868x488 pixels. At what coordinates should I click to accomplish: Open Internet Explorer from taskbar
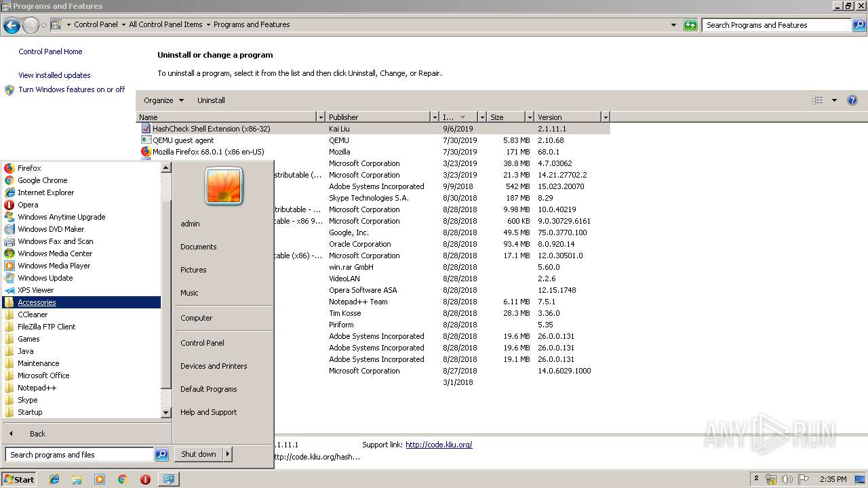point(54,479)
